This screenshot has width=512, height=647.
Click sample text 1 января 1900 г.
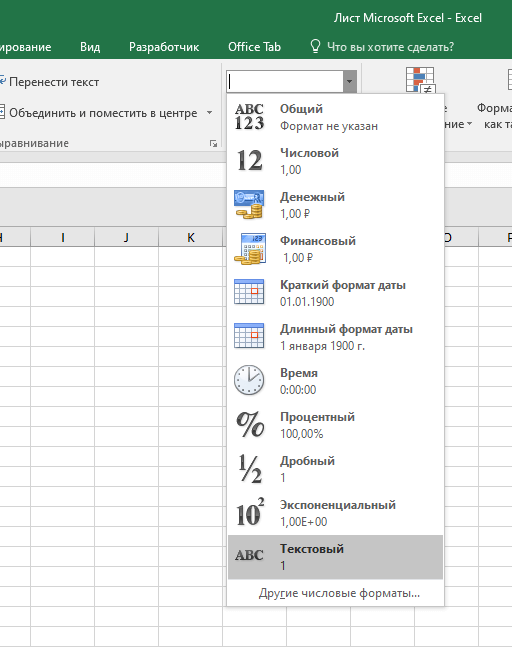[x=323, y=346]
